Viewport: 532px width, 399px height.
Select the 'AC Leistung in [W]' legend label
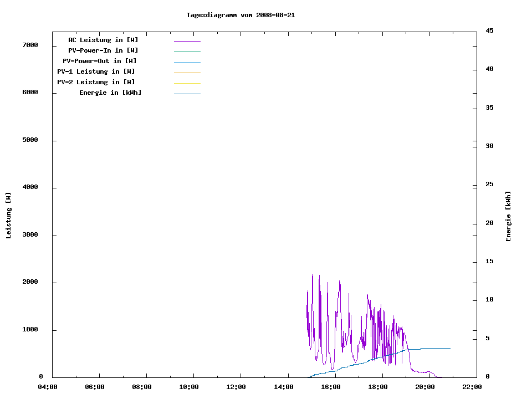103,40
